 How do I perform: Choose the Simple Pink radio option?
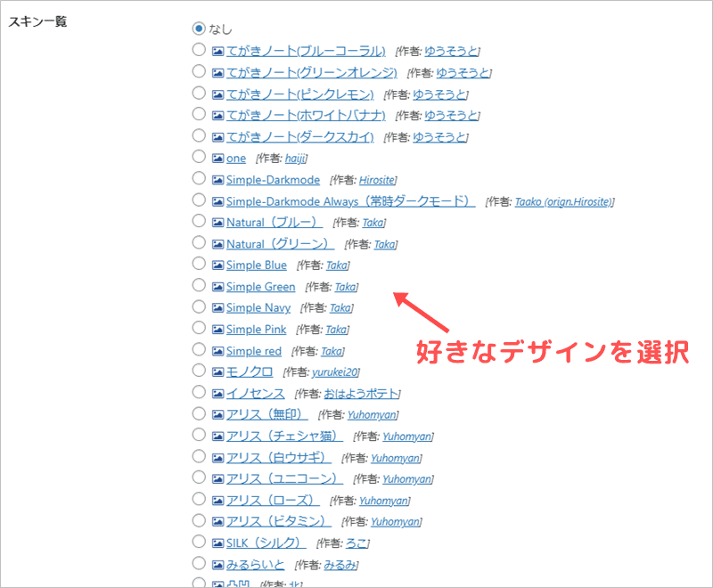pos(199,329)
